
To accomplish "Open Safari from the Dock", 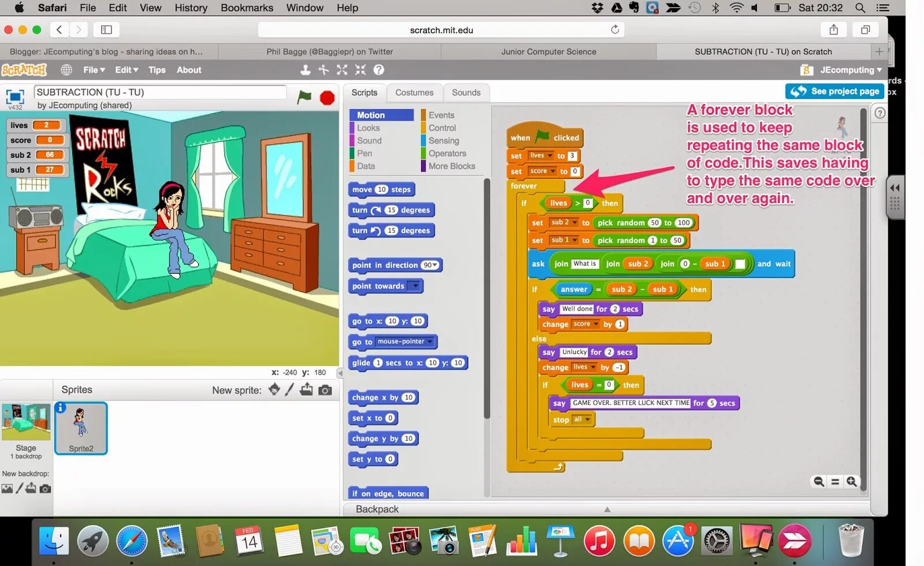I will tap(132, 541).
